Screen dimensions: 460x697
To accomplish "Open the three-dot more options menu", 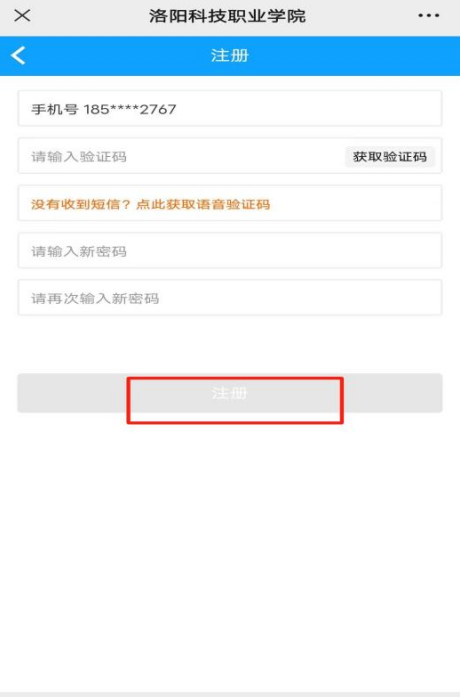I will [428, 16].
